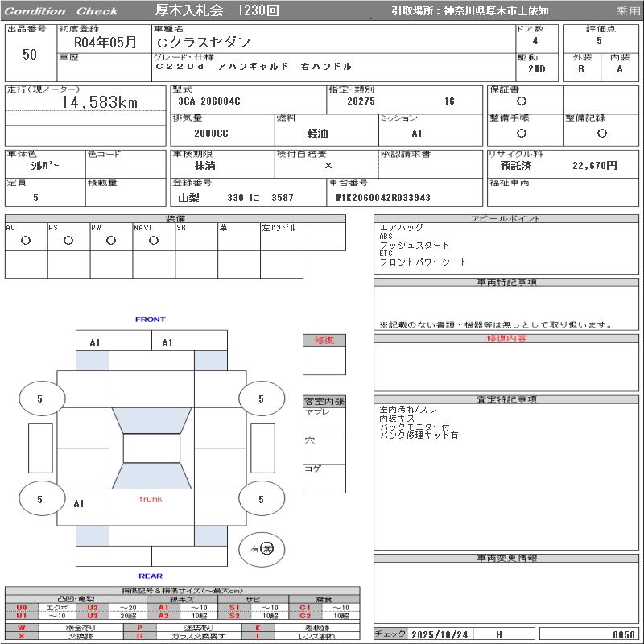Click the 軽油 fuel type value
This screenshot has height=644, width=644.
317,134
